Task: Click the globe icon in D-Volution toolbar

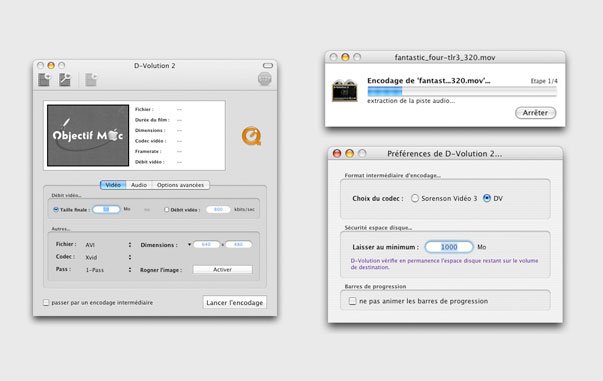Action: pos(265,79)
